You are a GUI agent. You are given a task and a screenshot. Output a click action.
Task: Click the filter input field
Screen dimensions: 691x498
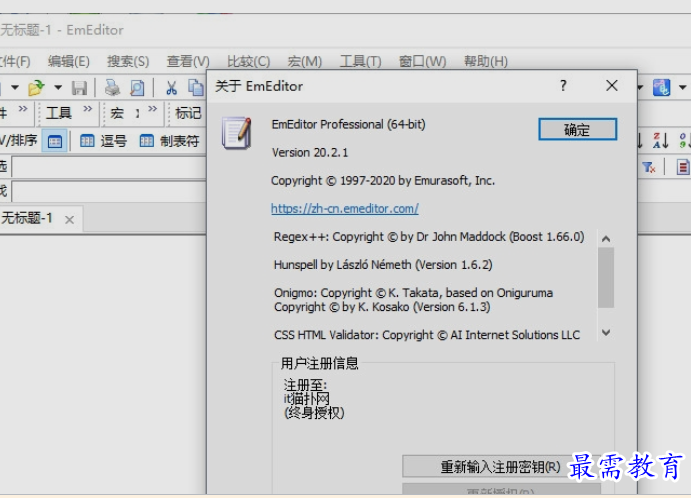(109, 167)
